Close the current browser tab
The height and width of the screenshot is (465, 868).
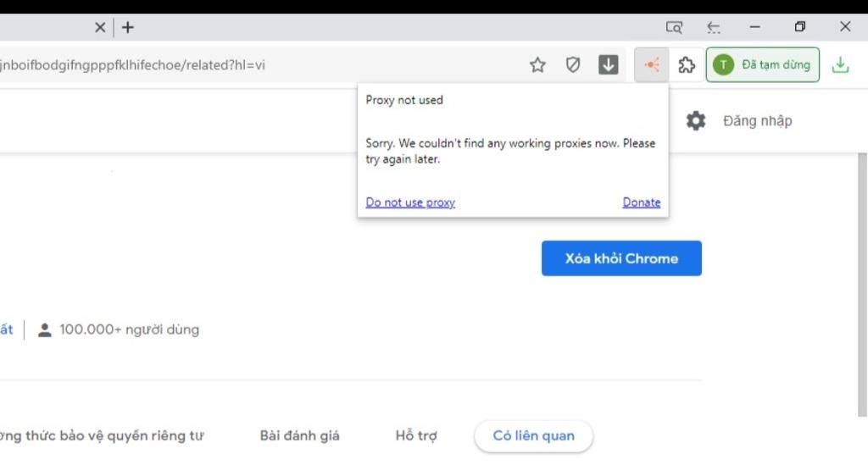pos(100,27)
